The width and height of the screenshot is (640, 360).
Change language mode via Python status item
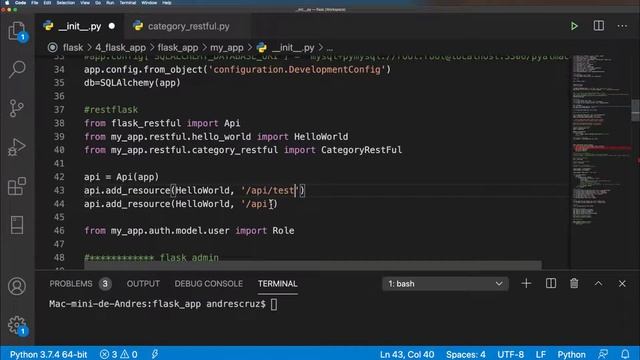pos(571,354)
